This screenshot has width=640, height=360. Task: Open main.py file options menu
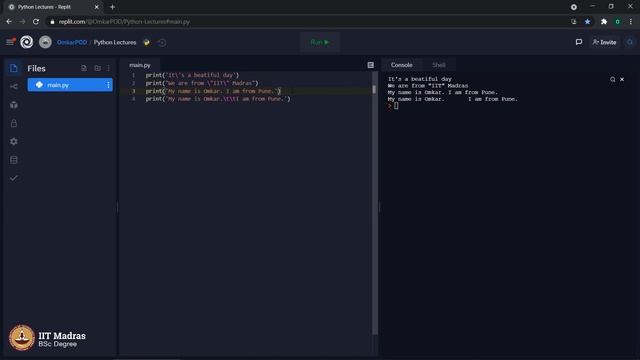tap(108, 85)
